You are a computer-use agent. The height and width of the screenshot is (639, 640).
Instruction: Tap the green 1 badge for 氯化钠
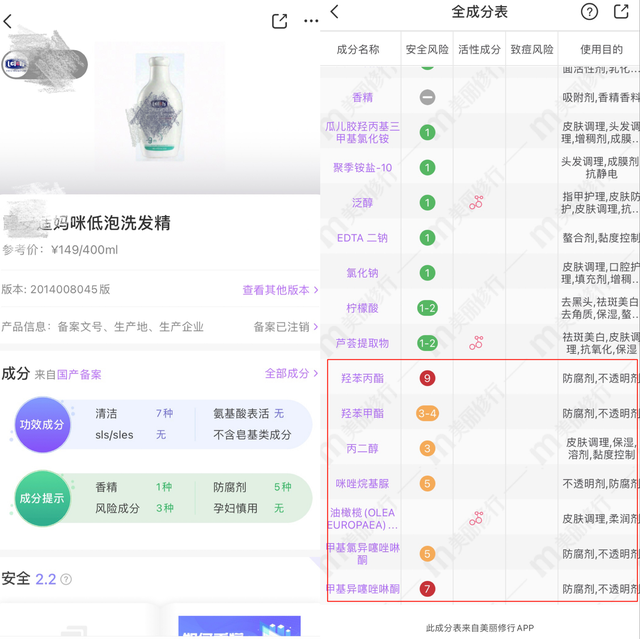coord(427,273)
